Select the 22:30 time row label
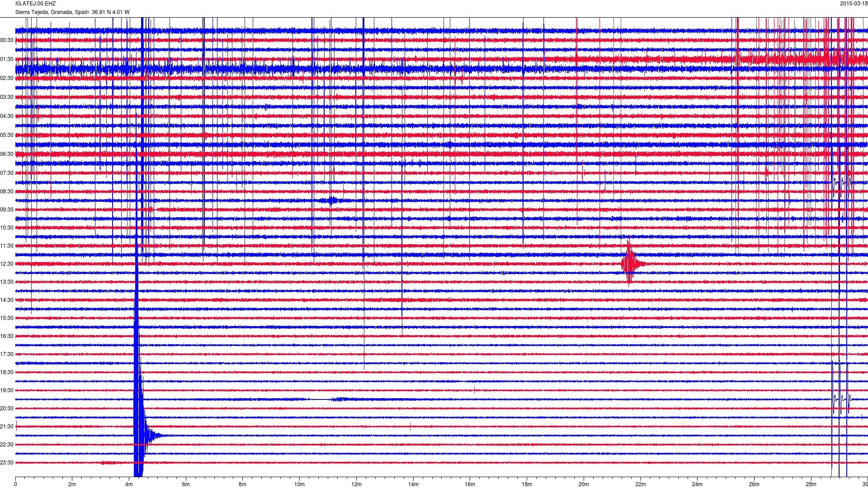This screenshot has width=868, height=488. tap(7, 445)
